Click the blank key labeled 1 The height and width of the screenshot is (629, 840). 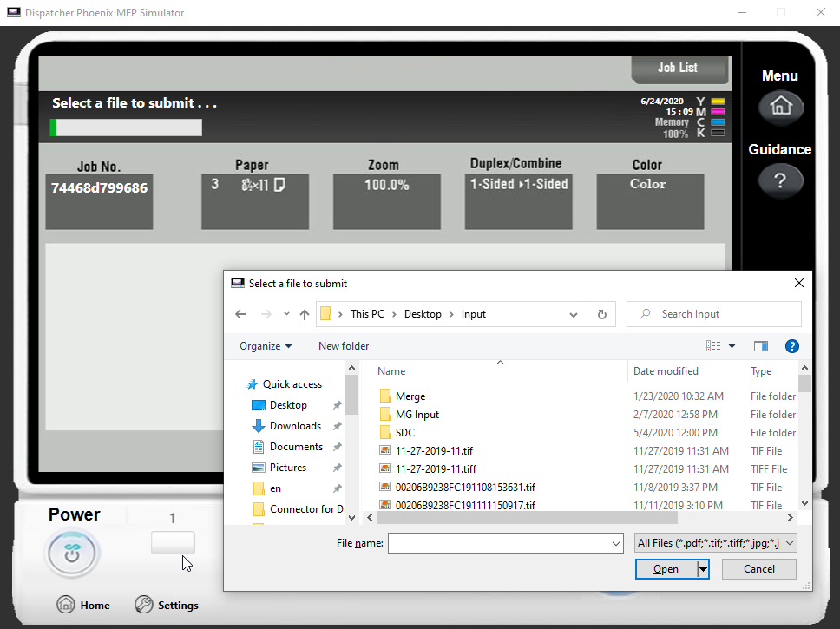coord(173,543)
